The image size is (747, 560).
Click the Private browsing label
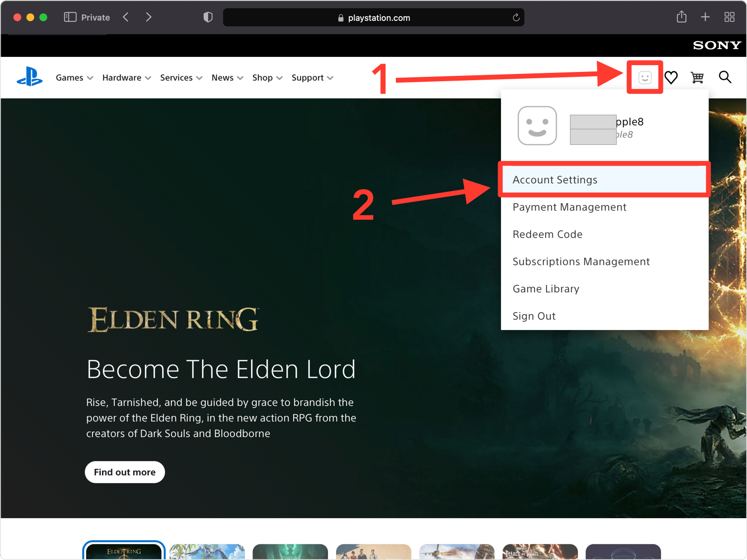coord(95,17)
